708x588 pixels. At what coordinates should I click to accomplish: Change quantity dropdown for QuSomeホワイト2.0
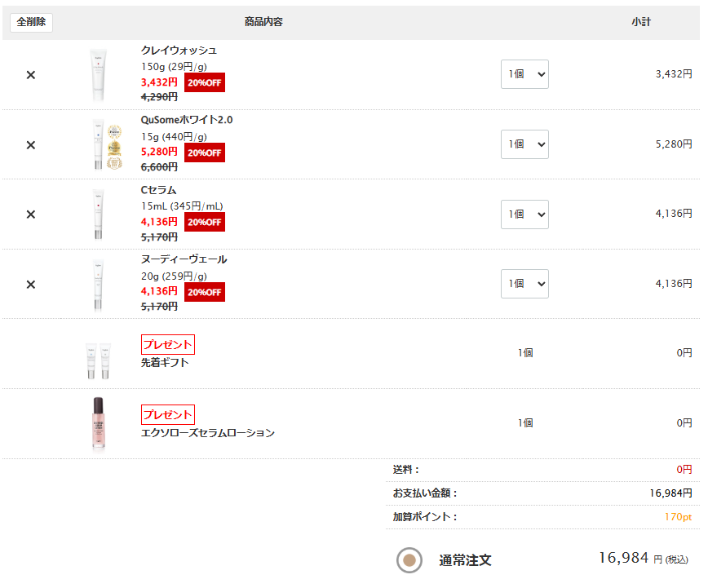click(x=524, y=144)
